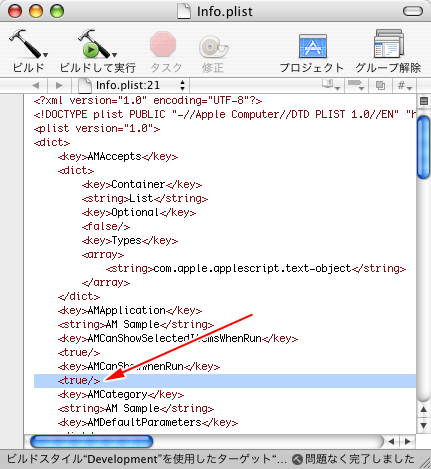This screenshot has width=431, height=469.
Task: Toggle the split editor button above scrollbar
Action: [424, 101]
